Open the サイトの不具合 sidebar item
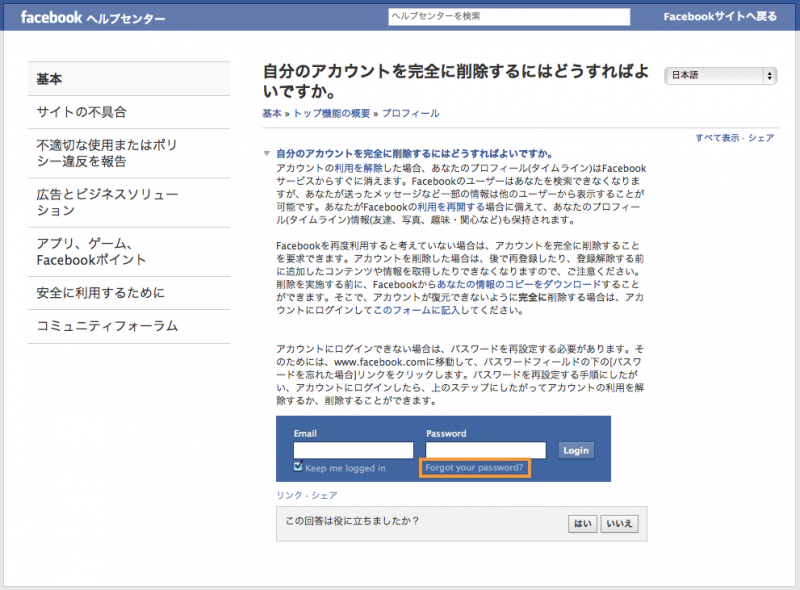Viewport: 800px width, 590px height. pyautogui.click(x=129, y=112)
